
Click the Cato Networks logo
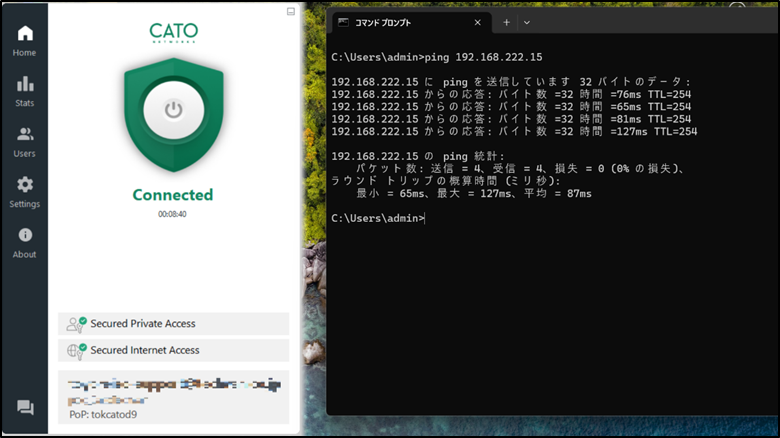(174, 33)
